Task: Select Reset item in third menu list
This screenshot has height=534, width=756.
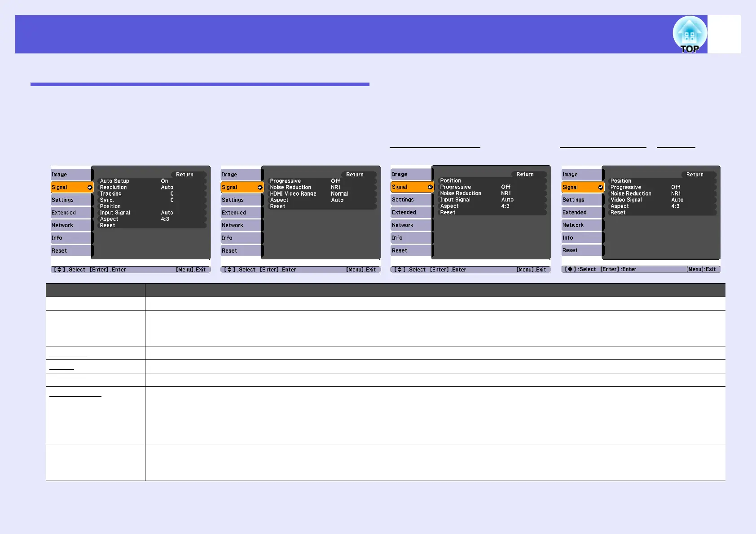Action: coord(492,212)
